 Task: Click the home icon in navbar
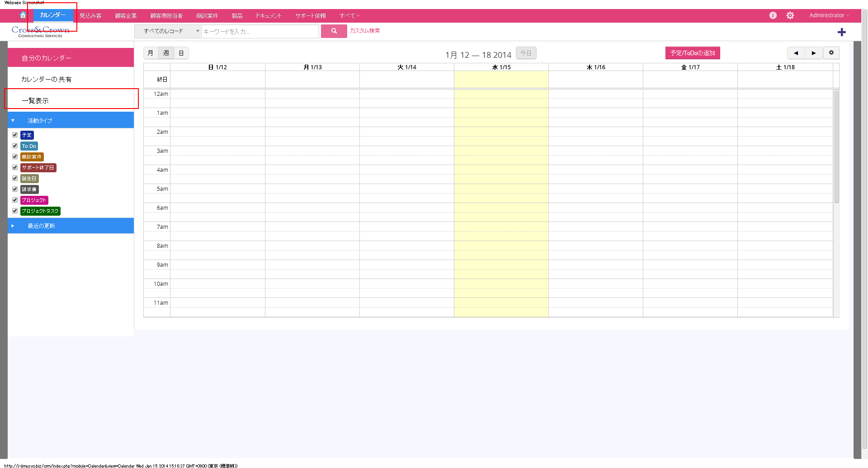click(x=23, y=15)
